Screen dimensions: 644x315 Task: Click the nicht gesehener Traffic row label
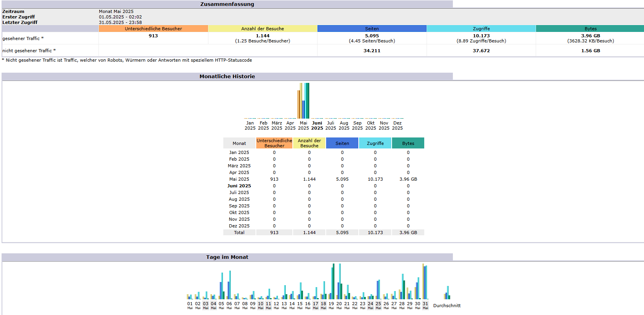tap(29, 51)
